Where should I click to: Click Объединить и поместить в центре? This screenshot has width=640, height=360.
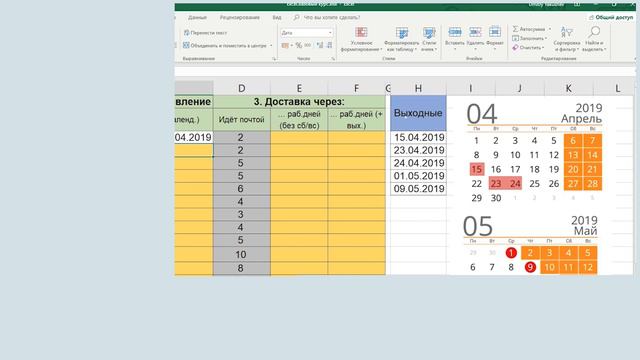click(225, 46)
